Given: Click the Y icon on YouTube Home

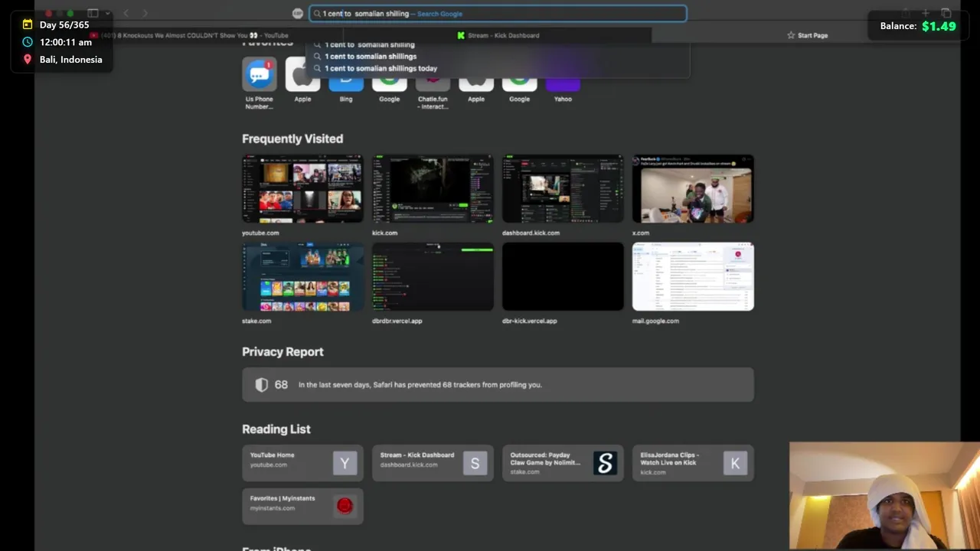Looking at the screenshot, I should pyautogui.click(x=345, y=463).
